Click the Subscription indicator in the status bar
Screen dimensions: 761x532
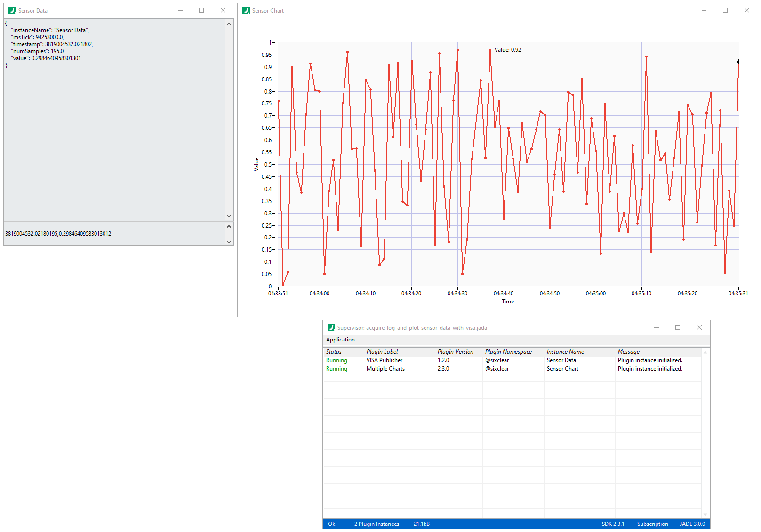tap(653, 524)
